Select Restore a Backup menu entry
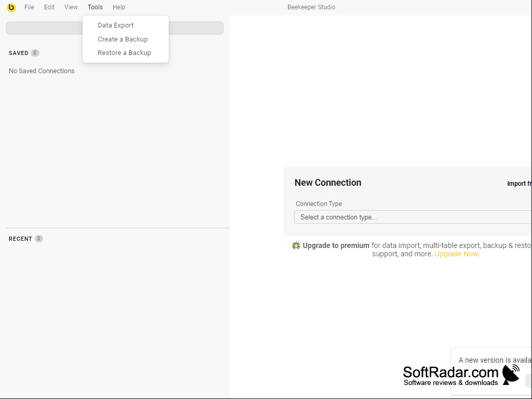This screenshot has width=532, height=399. pyautogui.click(x=126, y=53)
